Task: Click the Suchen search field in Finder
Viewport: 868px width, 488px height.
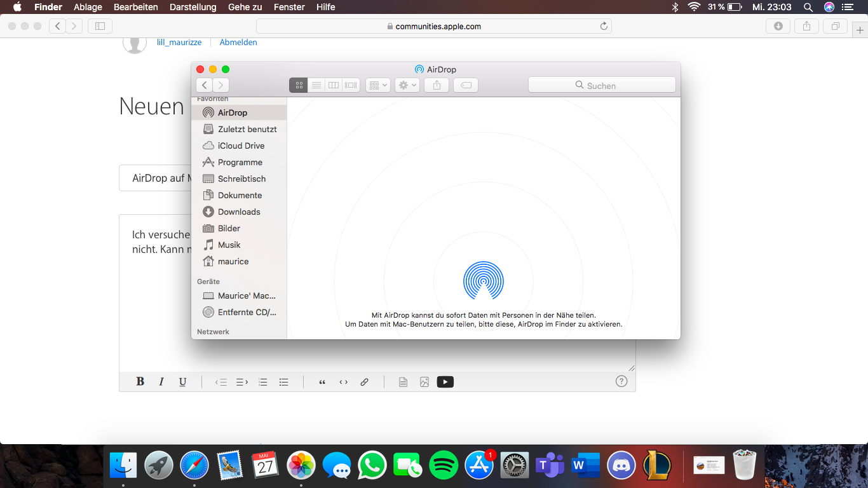Action: tap(601, 85)
